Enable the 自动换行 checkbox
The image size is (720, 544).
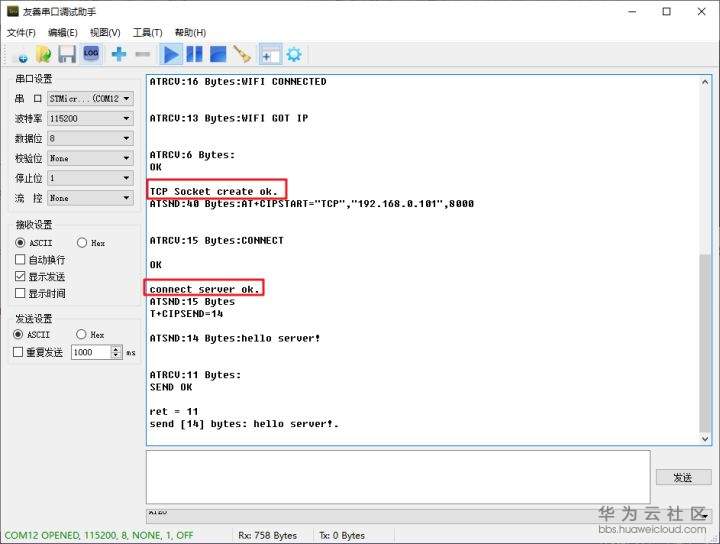[20, 259]
